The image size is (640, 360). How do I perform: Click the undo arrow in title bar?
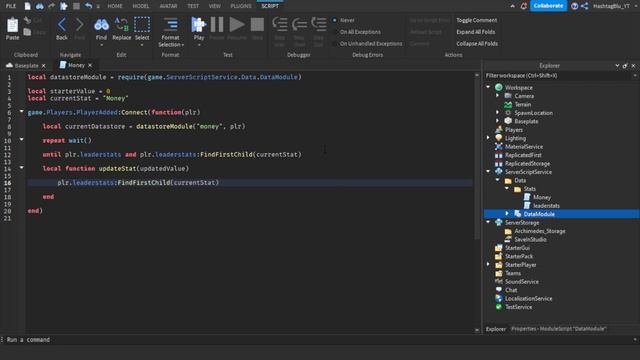[89, 6]
